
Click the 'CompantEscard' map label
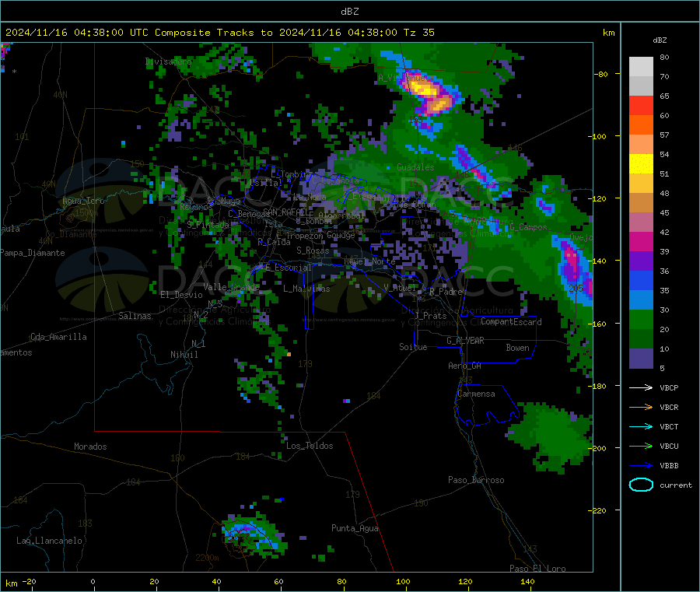tap(511, 322)
